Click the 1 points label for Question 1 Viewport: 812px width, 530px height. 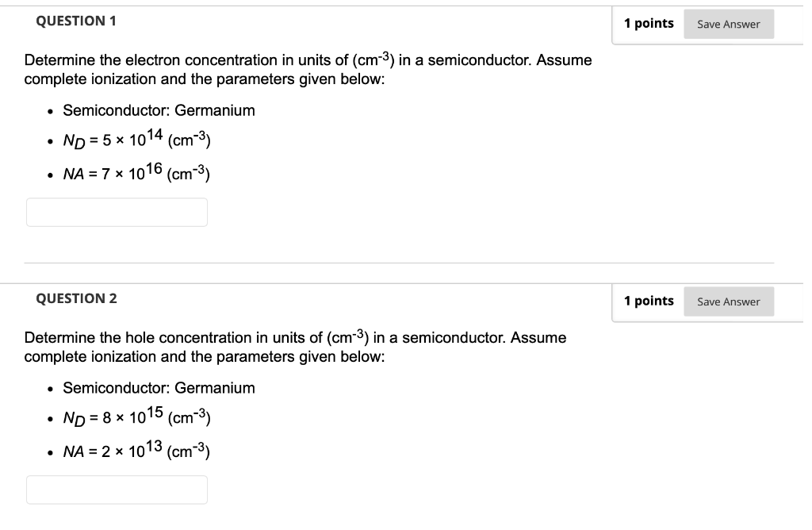click(x=649, y=24)
